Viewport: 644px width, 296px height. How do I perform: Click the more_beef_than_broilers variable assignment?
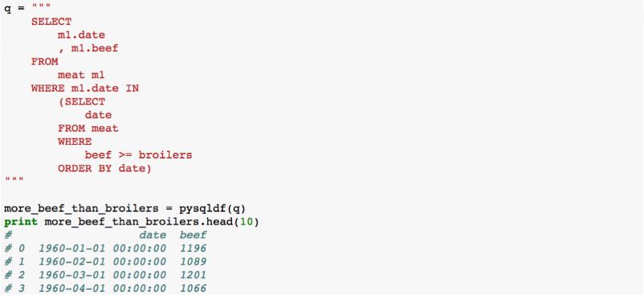pos(84,208)
